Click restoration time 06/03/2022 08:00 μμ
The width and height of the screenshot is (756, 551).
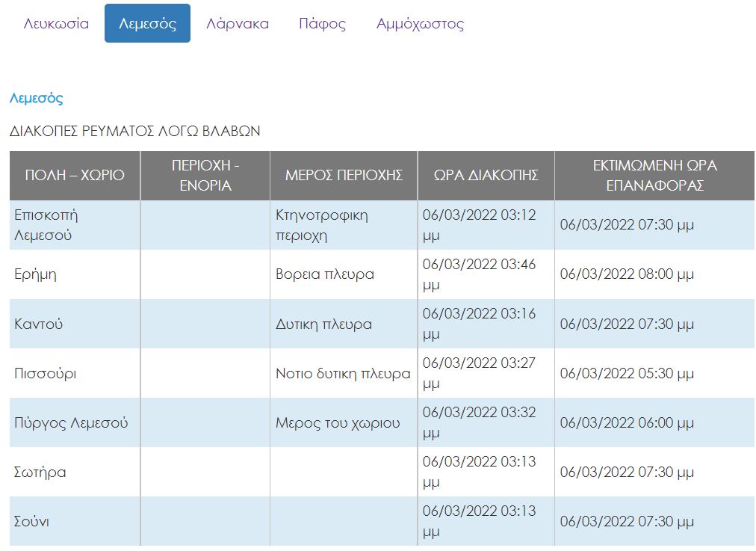coord(654,274)
